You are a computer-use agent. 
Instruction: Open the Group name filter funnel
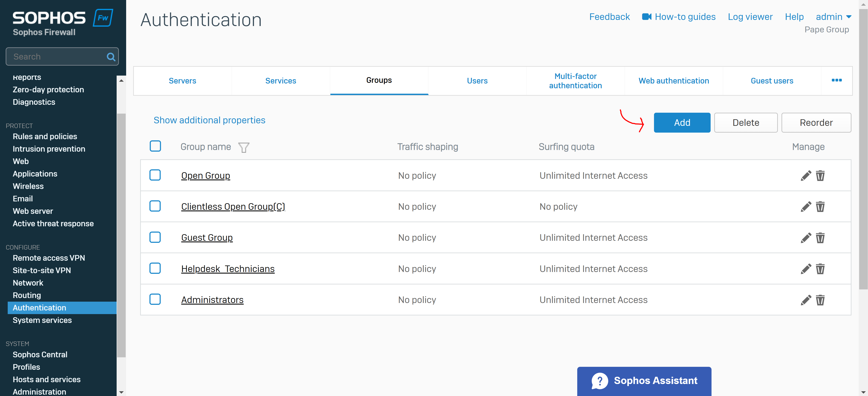tap(244, 147)
